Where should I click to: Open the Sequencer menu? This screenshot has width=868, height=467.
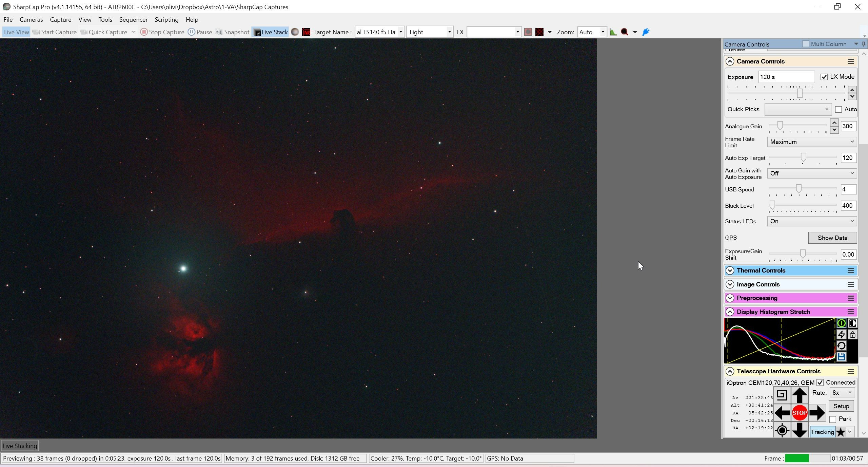(133, 20)
